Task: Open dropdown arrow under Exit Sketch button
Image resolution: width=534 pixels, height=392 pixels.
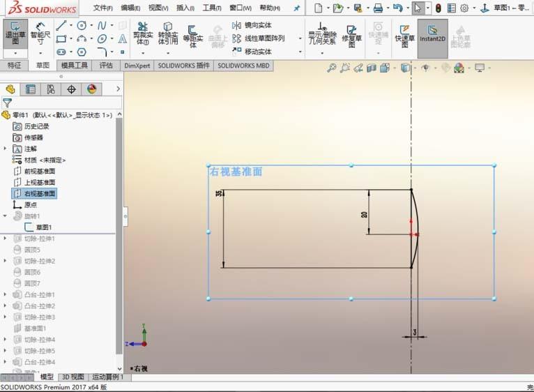Action: [x=15, y=54]
